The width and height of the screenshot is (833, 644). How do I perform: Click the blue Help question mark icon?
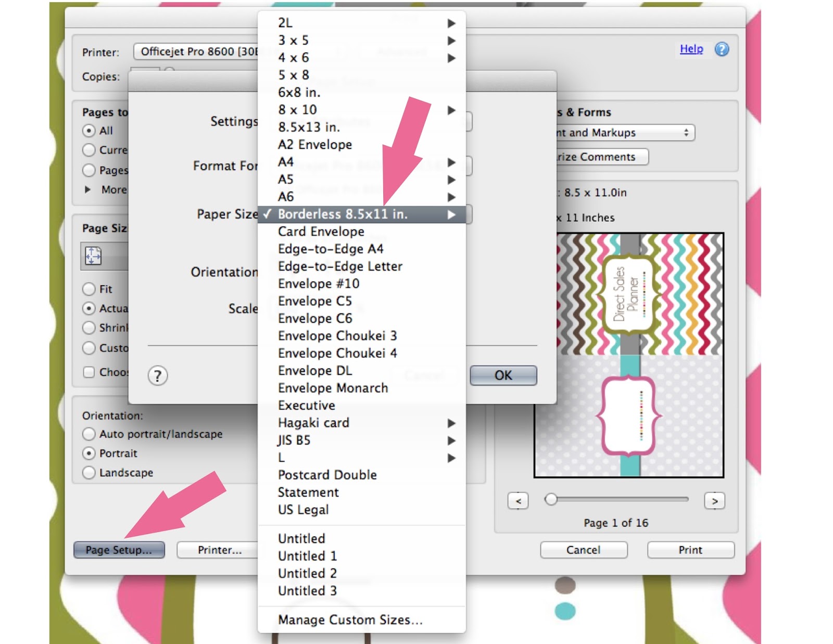pyautogui.click(x=721, y=49)
